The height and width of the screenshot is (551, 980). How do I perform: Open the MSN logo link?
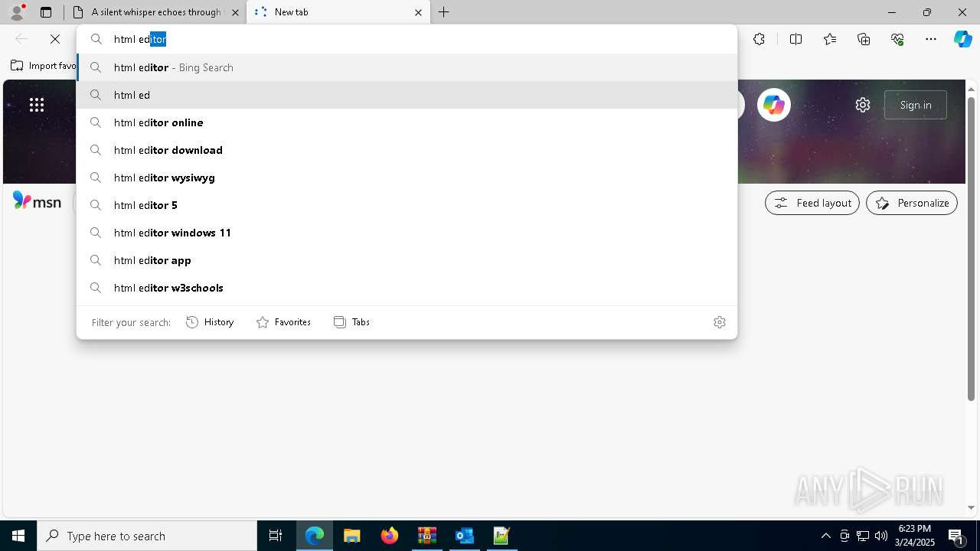37,201
